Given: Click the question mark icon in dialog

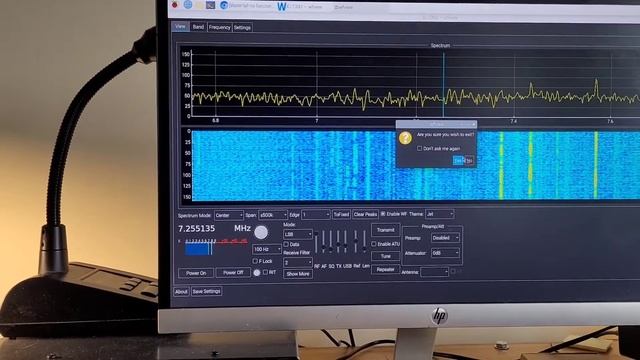Looking at the screenshot, I should click(405, 138).
